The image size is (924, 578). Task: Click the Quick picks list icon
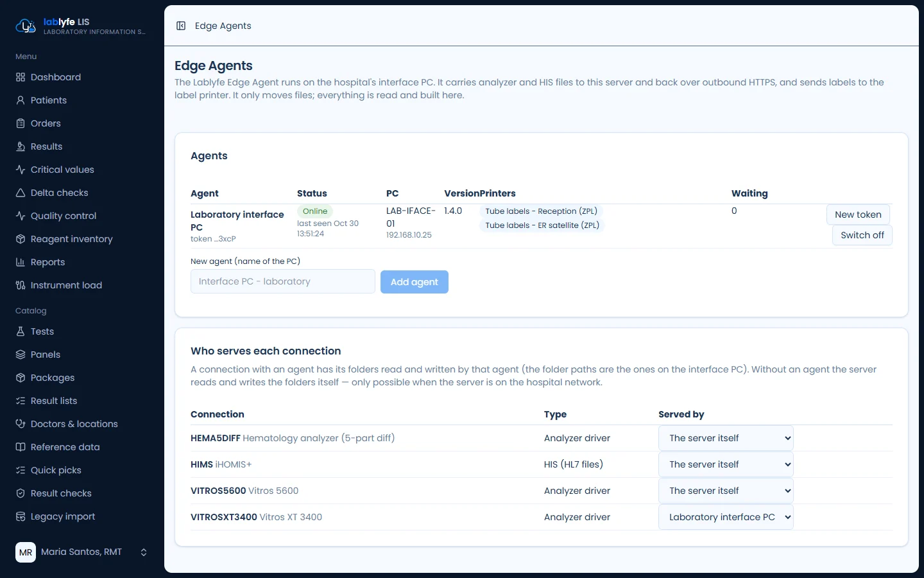click(21, 470)
